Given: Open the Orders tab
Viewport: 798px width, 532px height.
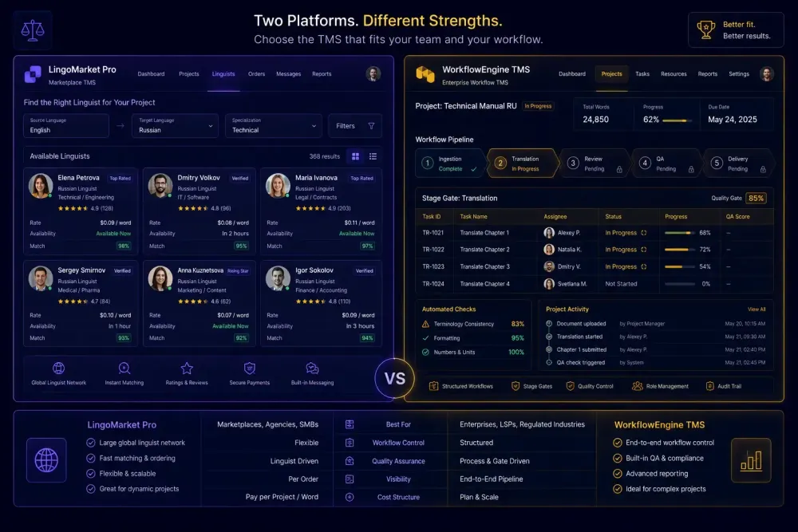Looking at the screenshot, I should pos(256,73).
